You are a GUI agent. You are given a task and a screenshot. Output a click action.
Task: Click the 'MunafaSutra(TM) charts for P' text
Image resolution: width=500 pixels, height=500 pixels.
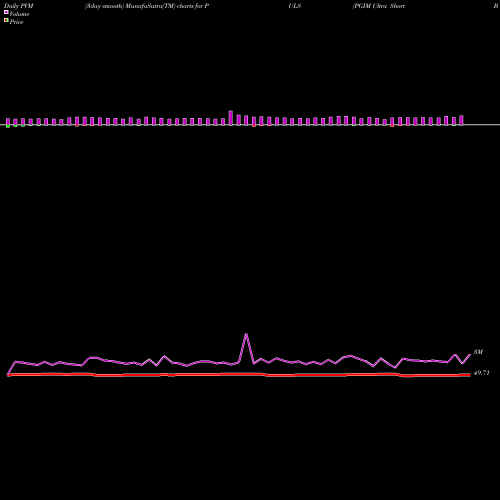(167, 6)
